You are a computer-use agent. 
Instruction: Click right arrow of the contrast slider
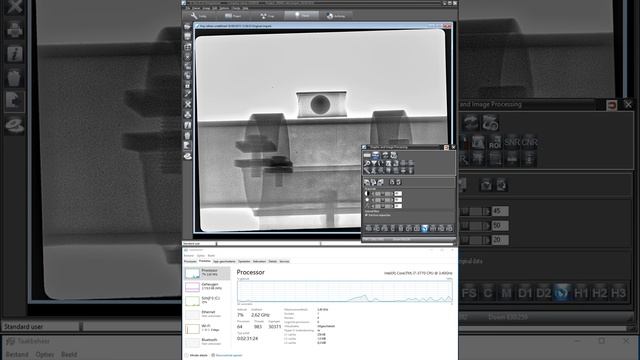(392, 193)
